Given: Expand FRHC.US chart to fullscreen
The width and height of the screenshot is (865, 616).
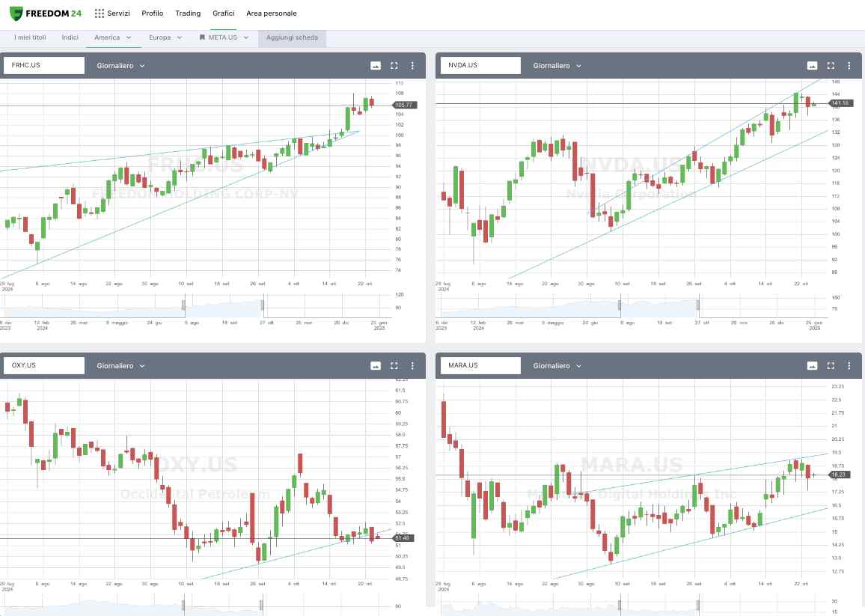Looking at the screenshot, I should coord(394,66).
